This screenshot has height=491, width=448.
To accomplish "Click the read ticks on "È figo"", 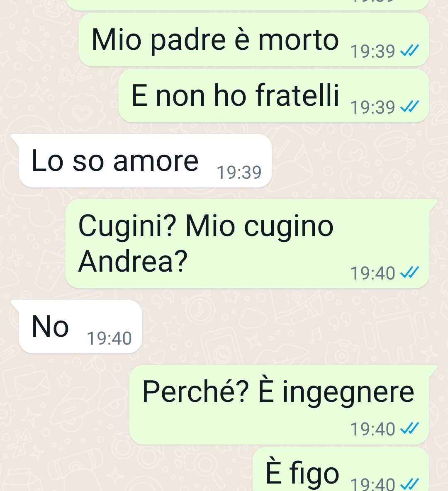I will 410,484.
